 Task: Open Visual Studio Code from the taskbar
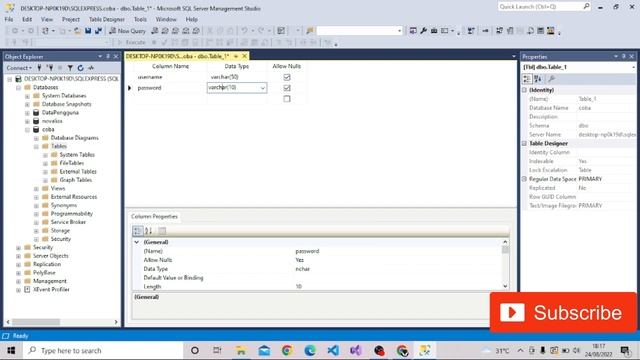(x=333, y=351)
